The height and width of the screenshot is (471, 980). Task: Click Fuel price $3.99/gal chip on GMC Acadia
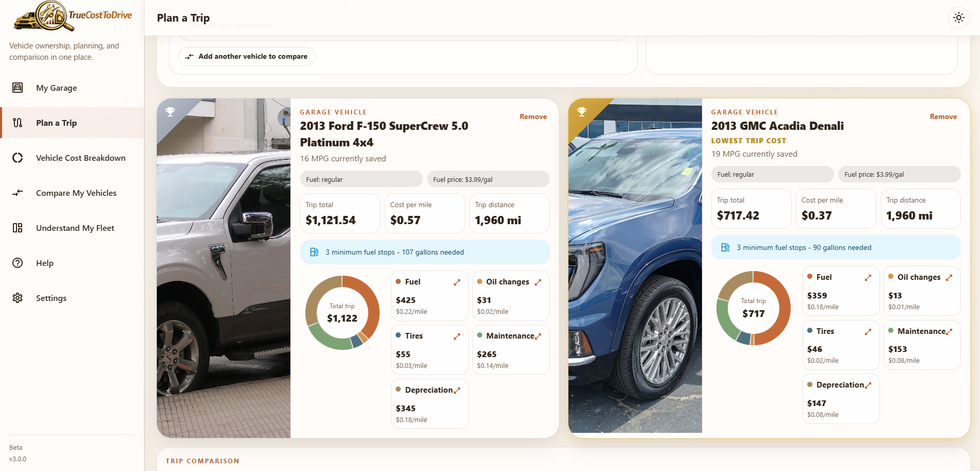pos(899,174)
